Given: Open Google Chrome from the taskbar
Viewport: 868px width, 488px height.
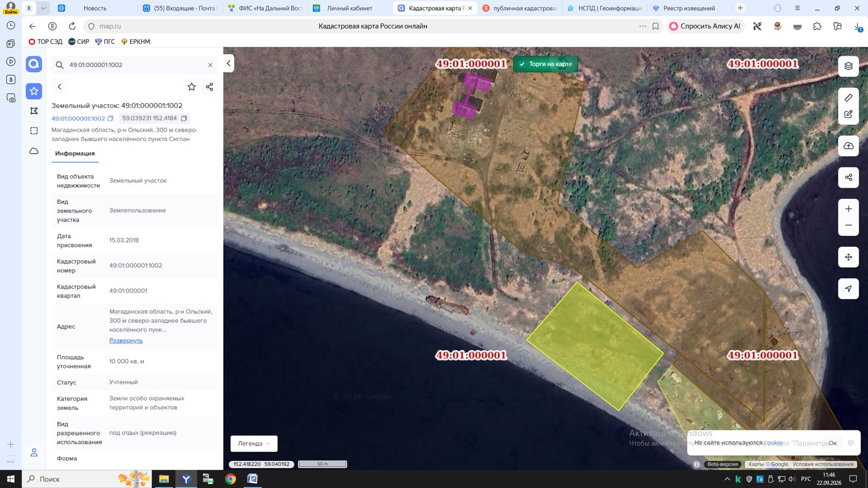Looking at the screenshot, I should tap(231, 479).
